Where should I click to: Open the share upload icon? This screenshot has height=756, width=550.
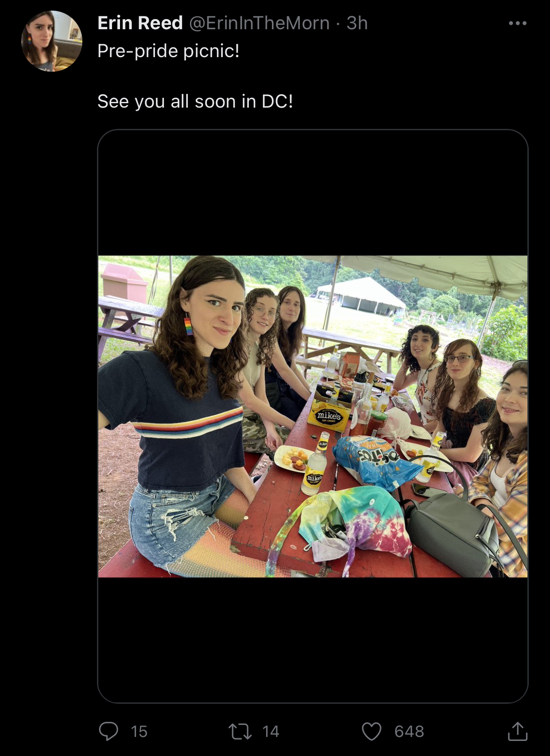click(x=517, y=731)
